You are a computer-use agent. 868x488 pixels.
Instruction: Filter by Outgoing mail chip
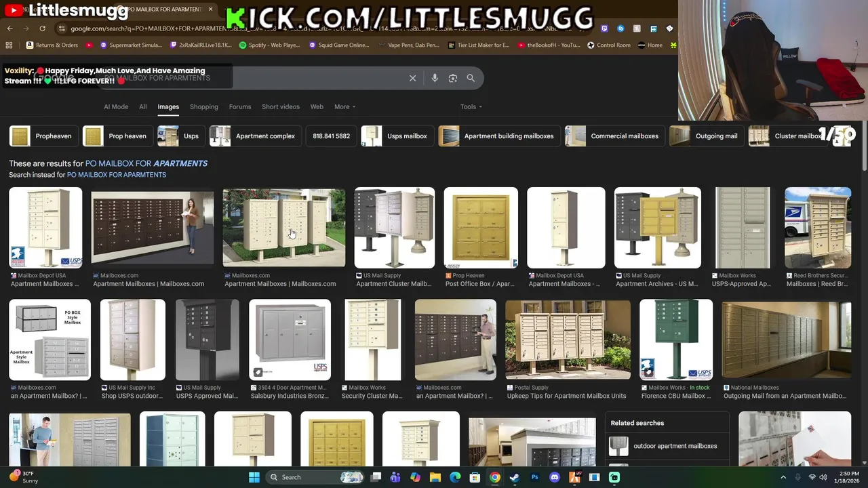(x=707, y=136)
